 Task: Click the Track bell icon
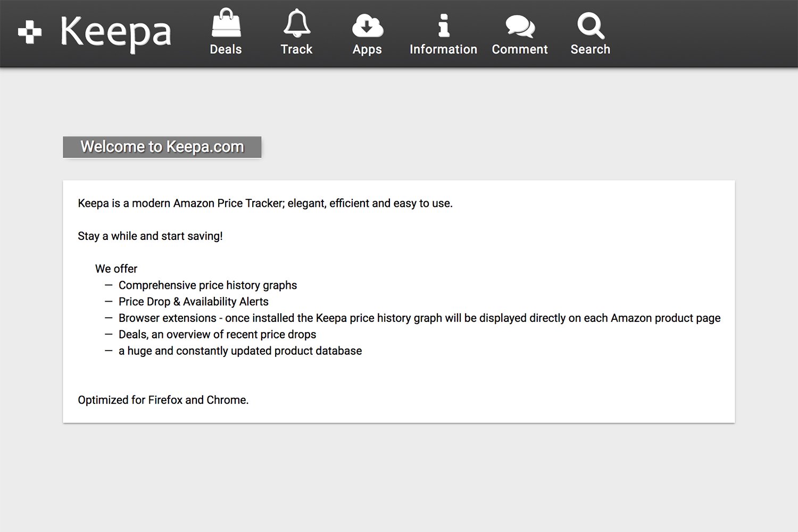pyautogui.click(x=296, y=23)
